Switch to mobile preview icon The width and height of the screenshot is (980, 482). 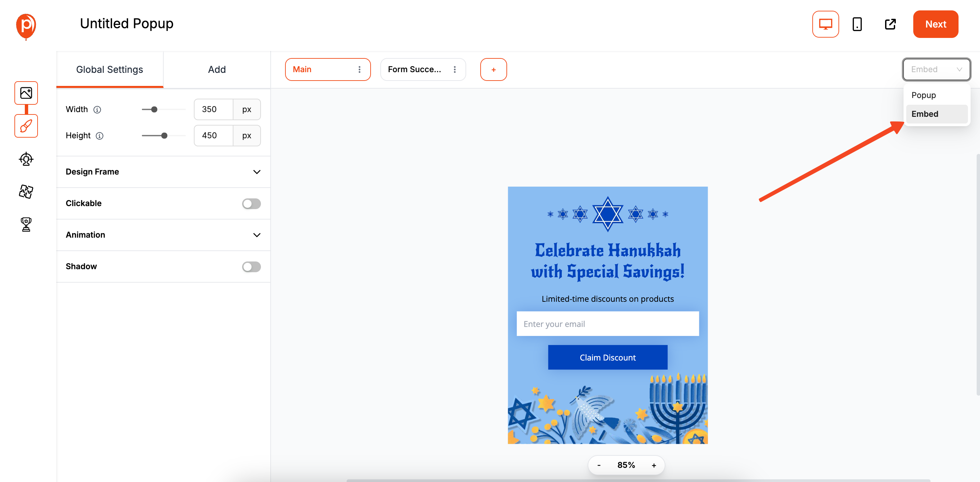click(857, 24)
